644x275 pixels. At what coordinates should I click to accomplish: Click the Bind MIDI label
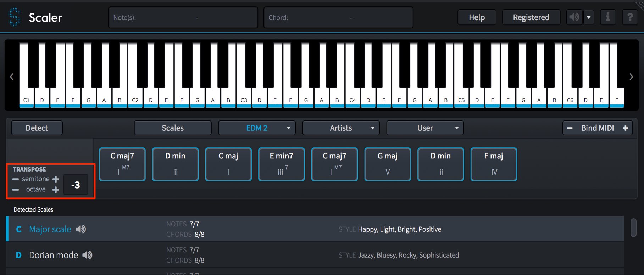click(x=597, y=128)
